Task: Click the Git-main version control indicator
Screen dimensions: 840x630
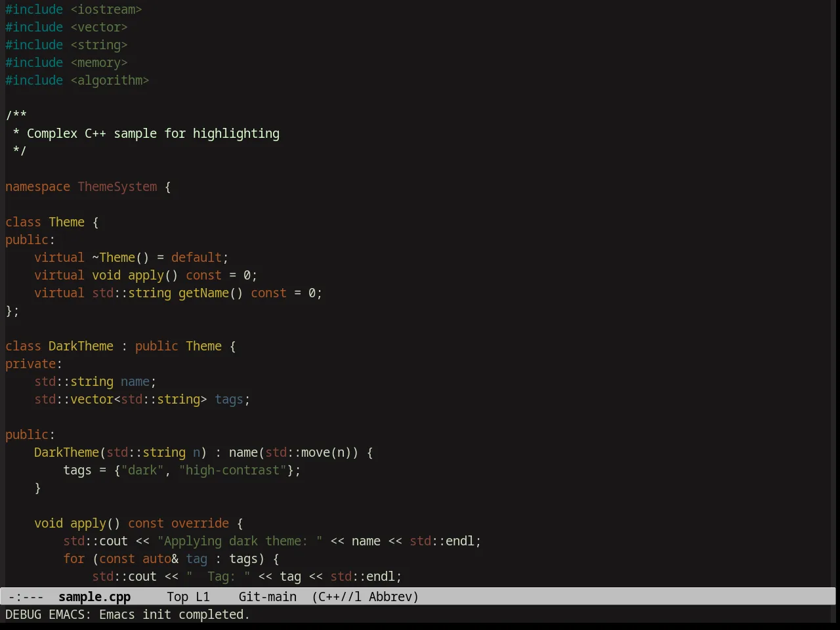Action: point(268,597)
